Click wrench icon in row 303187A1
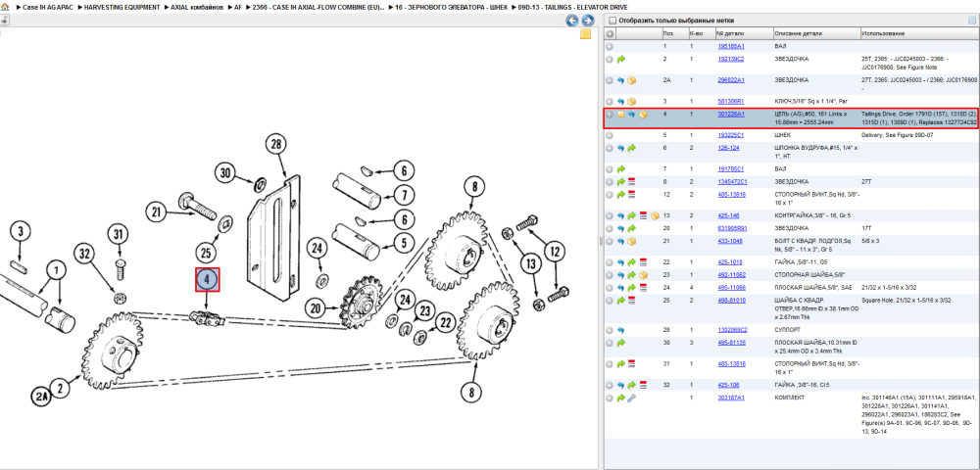 [x=631, y=399]
